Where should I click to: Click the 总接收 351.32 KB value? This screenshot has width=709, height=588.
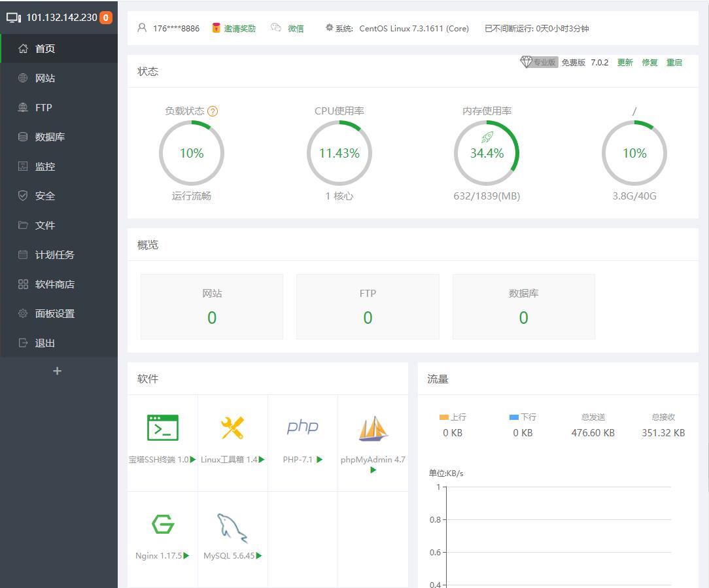click(663, 433)
